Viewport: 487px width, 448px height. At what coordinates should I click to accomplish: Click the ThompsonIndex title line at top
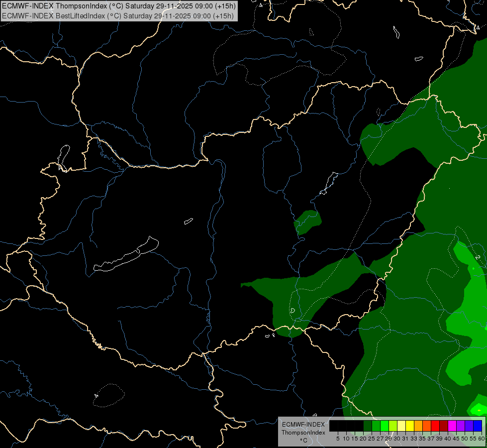119,6
